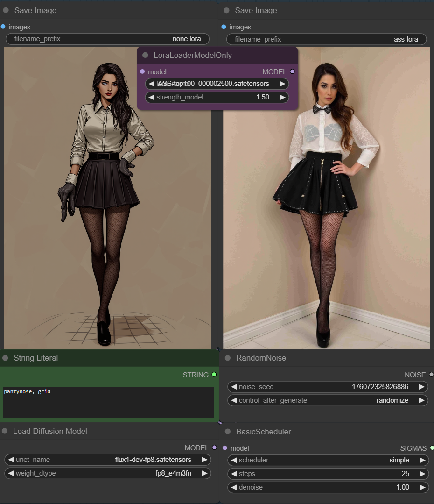Edit the 'none lora' filename_prefix field
434x504 pixels.
(x=107, y=39)
